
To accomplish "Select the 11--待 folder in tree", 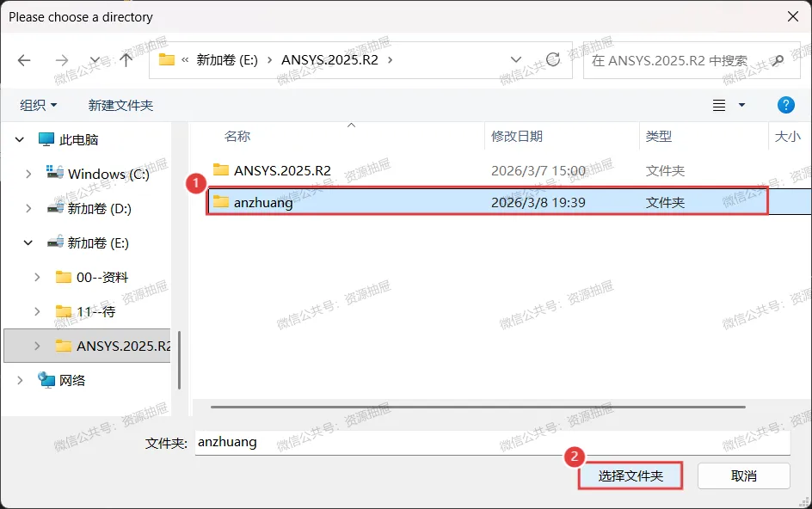I will click(95, 311).
